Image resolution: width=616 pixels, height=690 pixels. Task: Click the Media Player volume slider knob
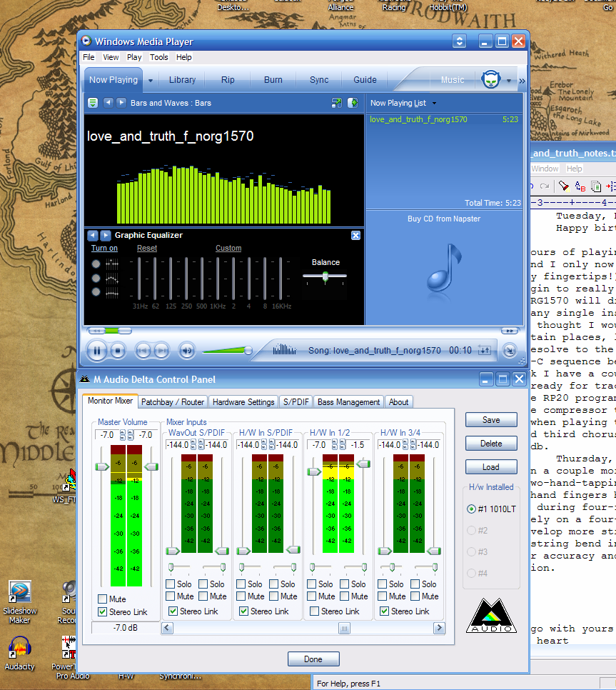tap(248, 350)
